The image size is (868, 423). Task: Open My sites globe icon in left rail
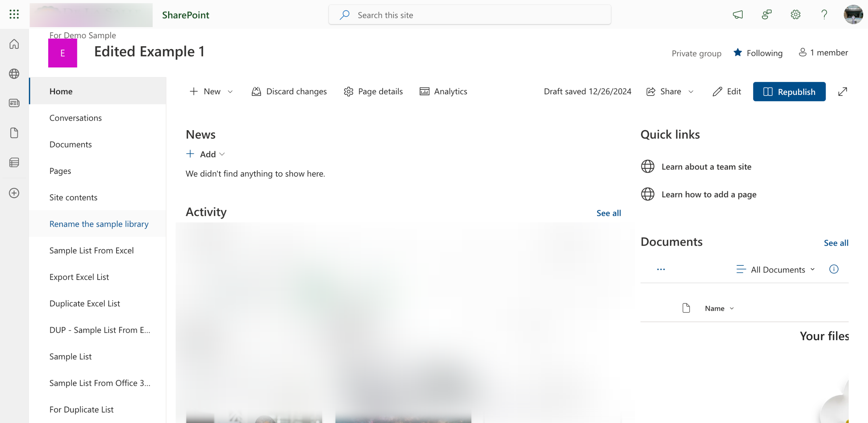click(14, 74)
